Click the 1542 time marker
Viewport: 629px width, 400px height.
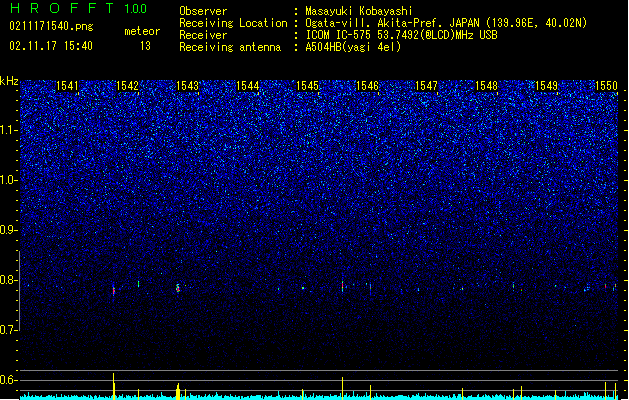click(127, 86)
